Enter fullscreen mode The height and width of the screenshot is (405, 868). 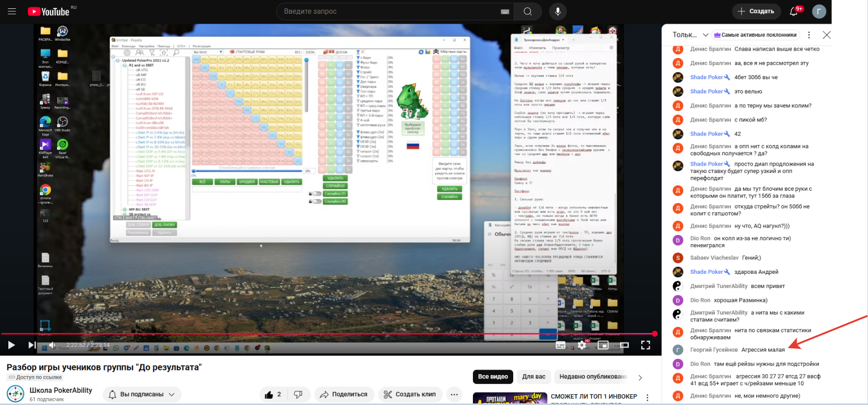coord(646,345)
